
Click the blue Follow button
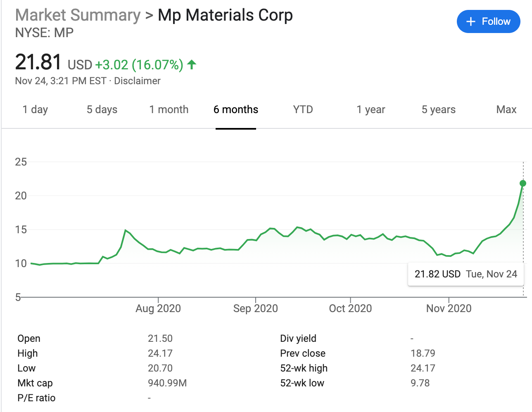488,21
